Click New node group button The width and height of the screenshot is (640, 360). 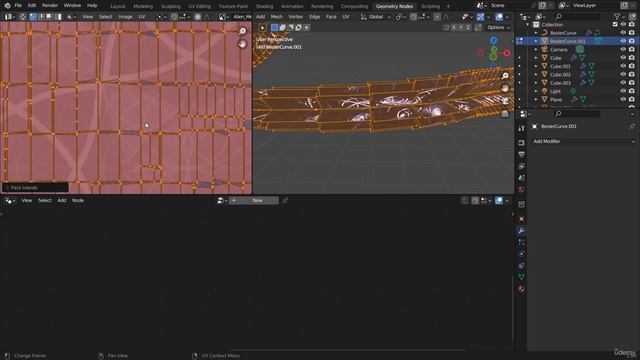pos(254,200)
